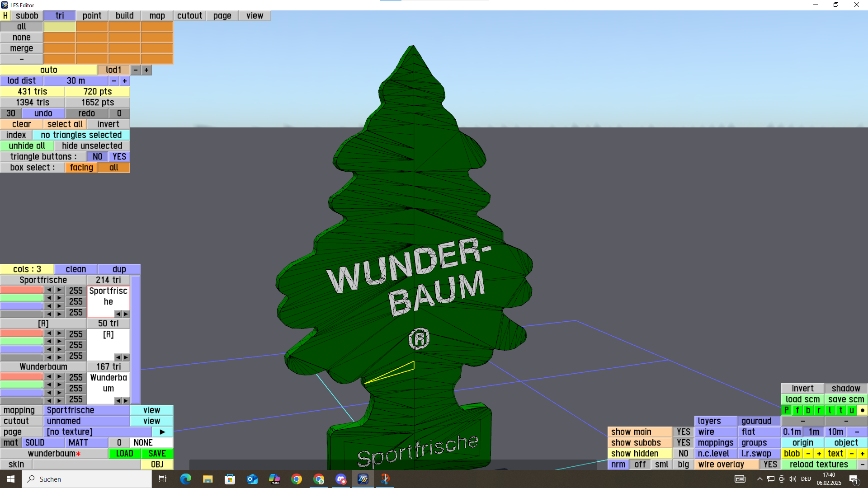Increase lod dist with plus button
The height and width of the screenshot is (488, 868).
(x=125, y=81)
